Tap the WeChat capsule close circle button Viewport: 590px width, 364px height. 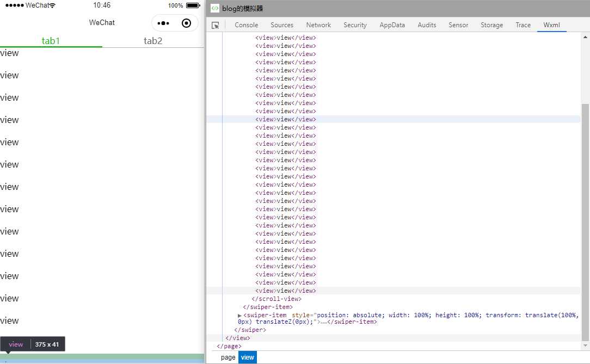(186, 23)
